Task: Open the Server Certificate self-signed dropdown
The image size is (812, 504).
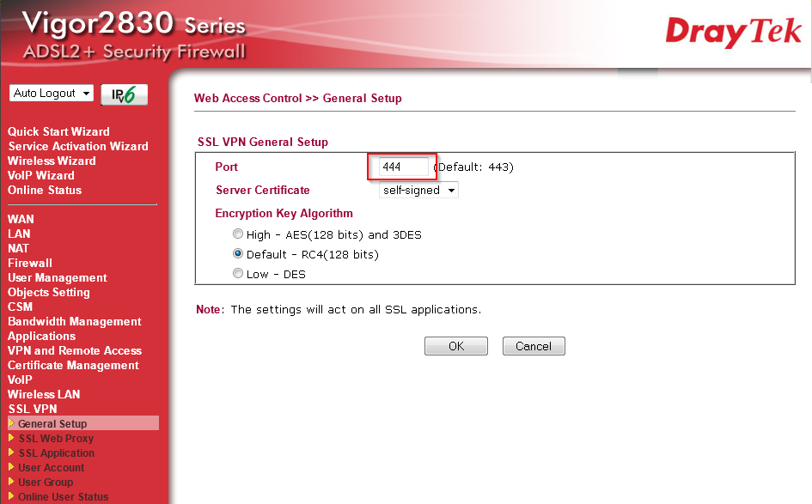Action: point(418,190)
